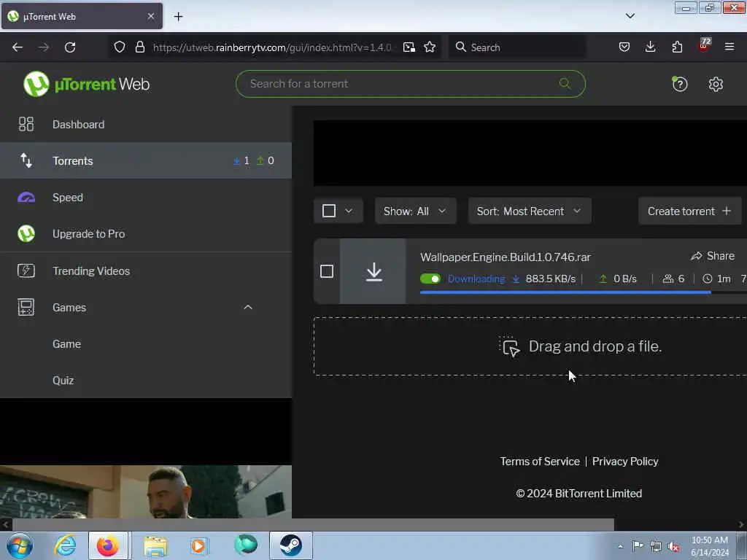The height and width of the screenshot is (560, 747).
Task: Open Upgrade to Pro menu item
Action: [x=146, y=234]
